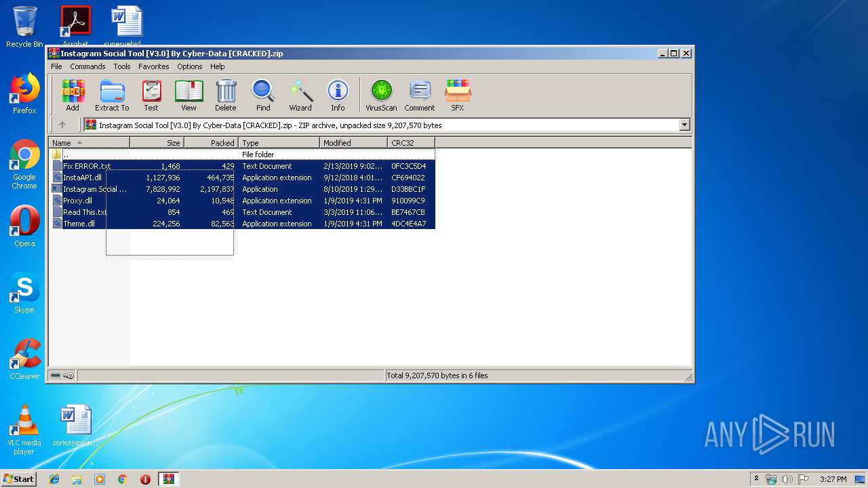Open the Tools menu
Viewport: 868px width, 488px height.
(x=122, y=66)
